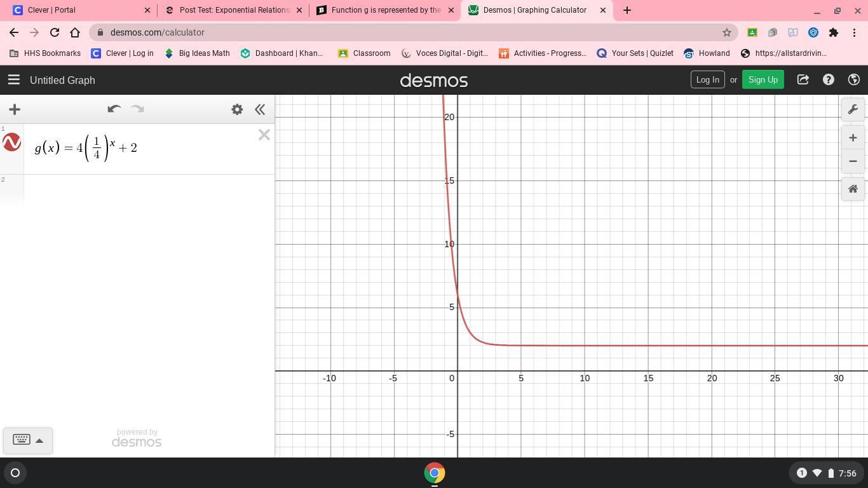The width and height of the screenshot is (868, 488).
Task: Share the graph
Action: (x=803, y=79)
